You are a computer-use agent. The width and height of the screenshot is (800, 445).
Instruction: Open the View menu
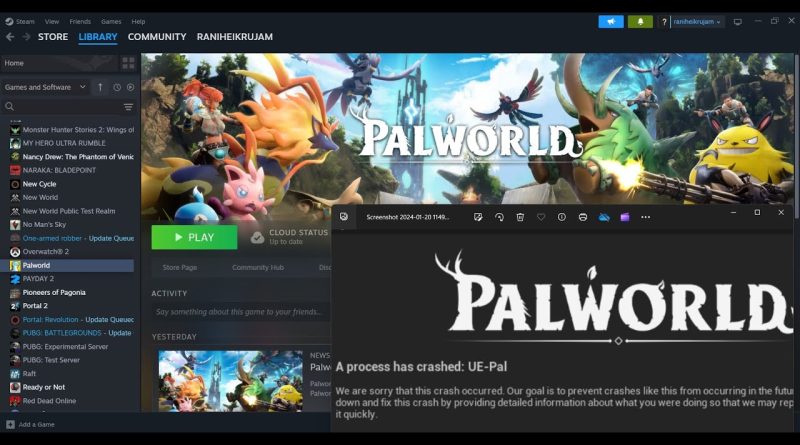52,21
